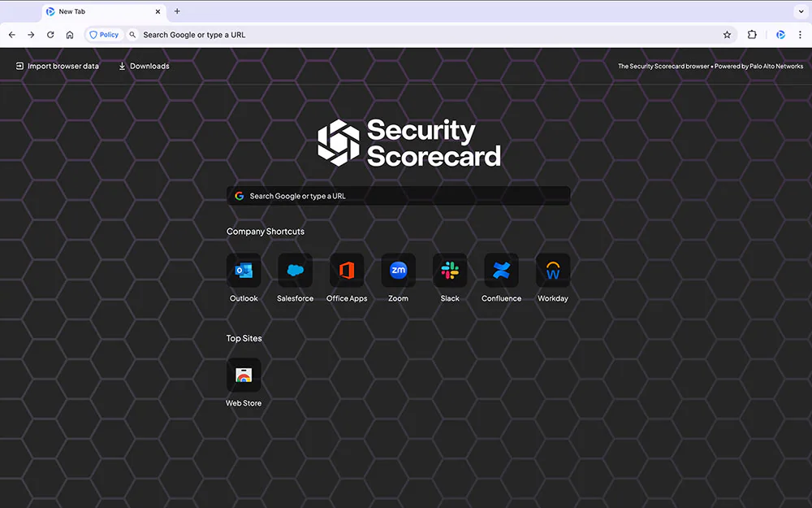Viewport: 812px width, 508px height.
Task: Open Workday from Company Shortcuts
Action: [553, 270]
